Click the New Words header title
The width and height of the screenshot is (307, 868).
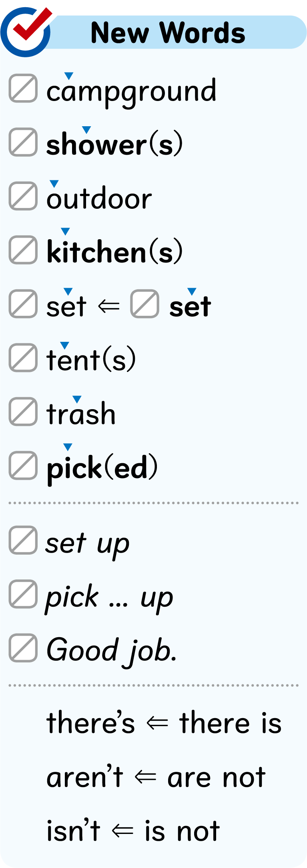168,33
